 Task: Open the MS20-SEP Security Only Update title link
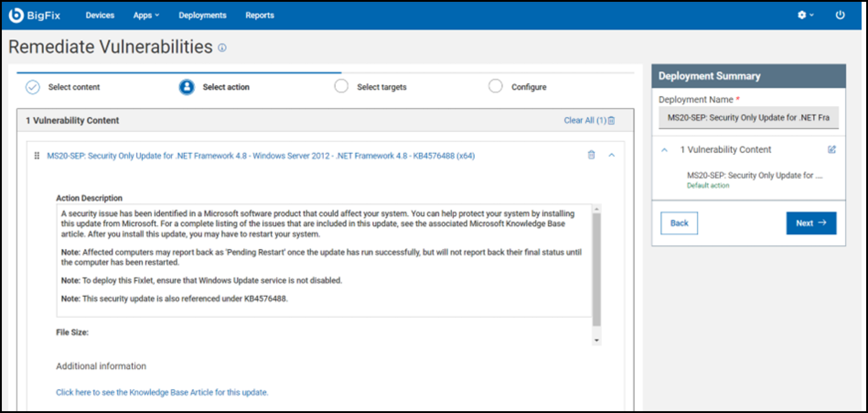point(261,156)
